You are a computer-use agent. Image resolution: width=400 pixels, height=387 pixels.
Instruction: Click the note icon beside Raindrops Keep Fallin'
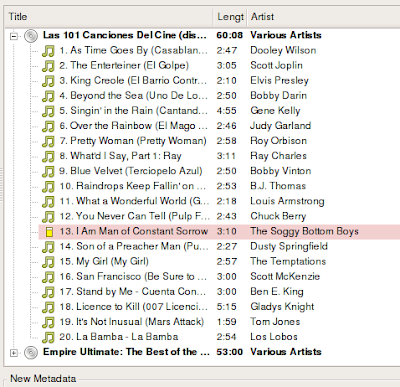48,187
